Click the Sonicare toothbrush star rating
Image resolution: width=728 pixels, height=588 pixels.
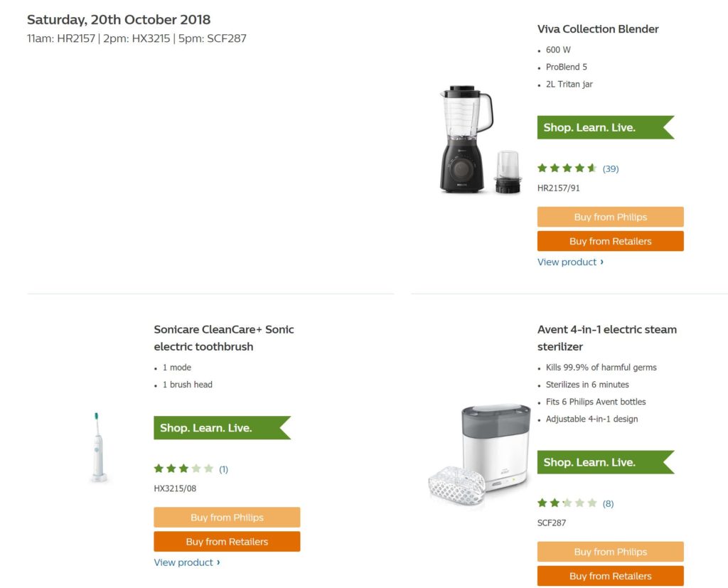pos(183,469)
